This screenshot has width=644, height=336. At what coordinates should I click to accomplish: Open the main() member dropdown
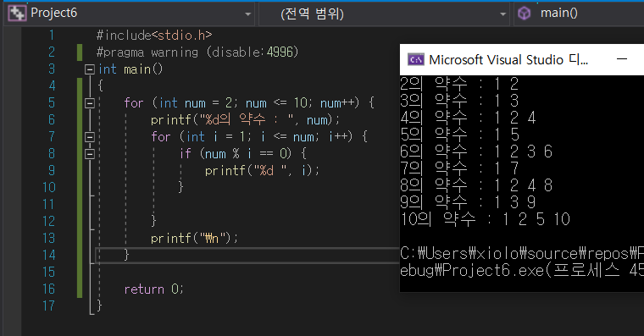(579, 14)
